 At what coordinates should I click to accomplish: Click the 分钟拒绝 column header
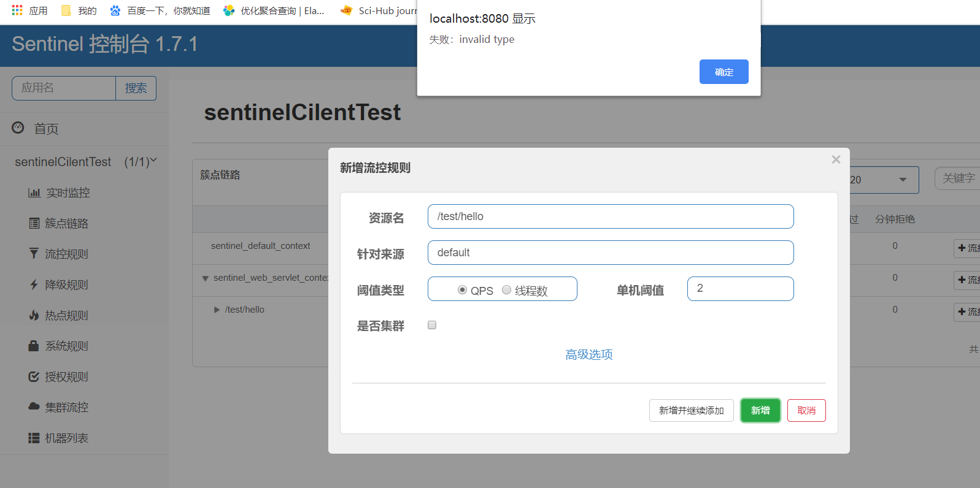[x=895, y=219]
